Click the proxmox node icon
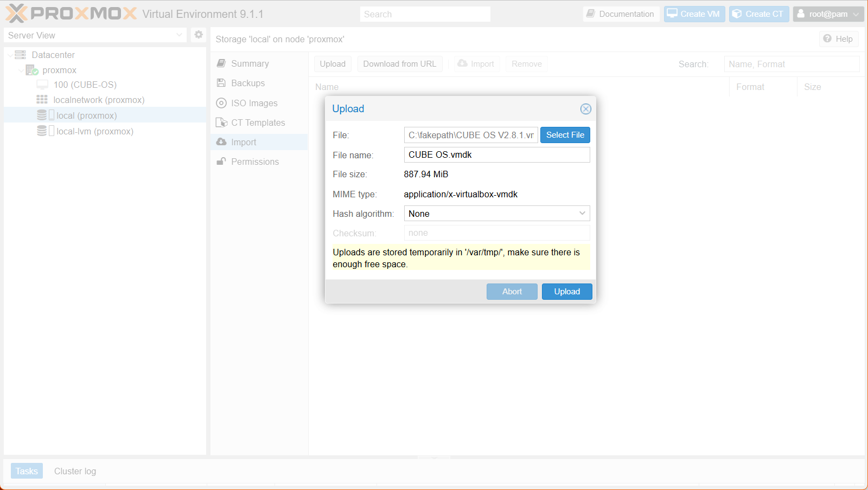Screen dimensions: 868x490 click(x=31, y=70)
